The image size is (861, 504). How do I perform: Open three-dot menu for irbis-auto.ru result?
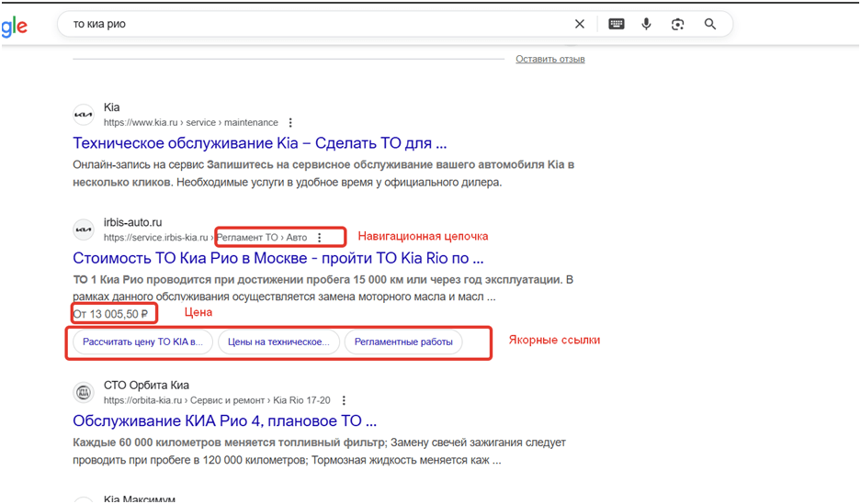click(x=320, y=238)
